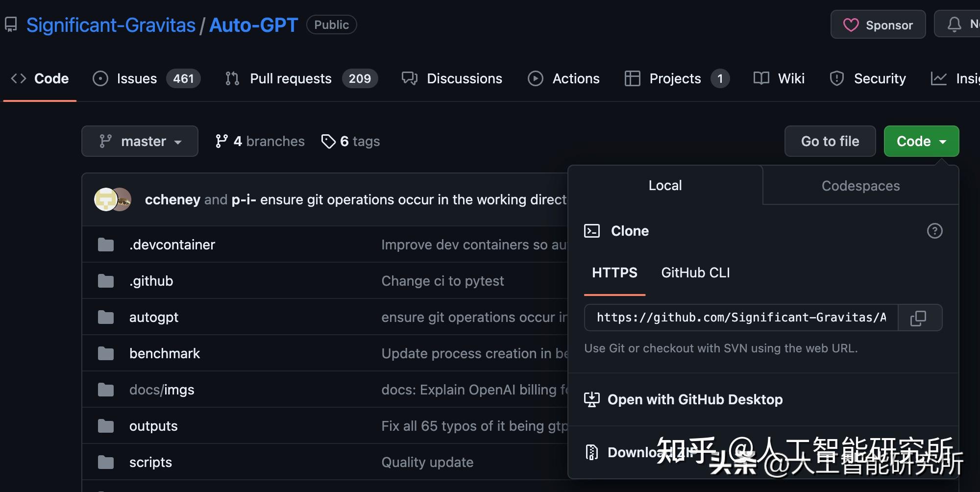Open the Auto-GPT repository link
This screenshot has height=492, width=980.
click(x=253, y=25)
